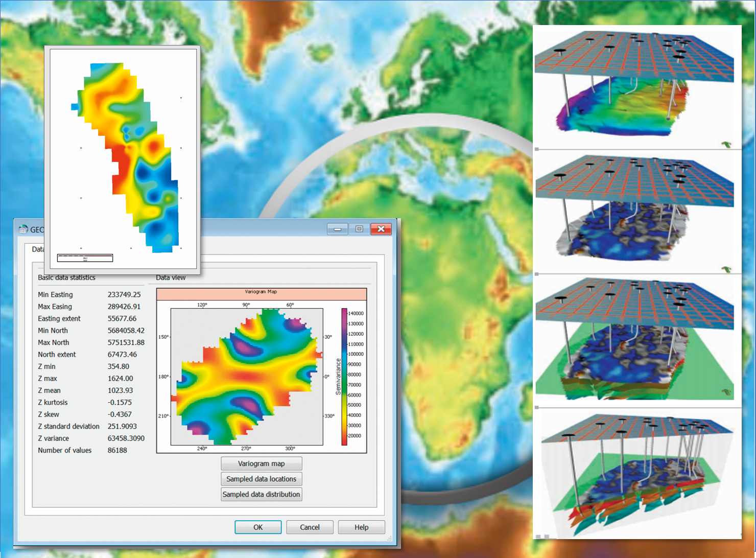Minimize the statistics dialog window
This screenshot has width=756, height=558.
[337, 229]
